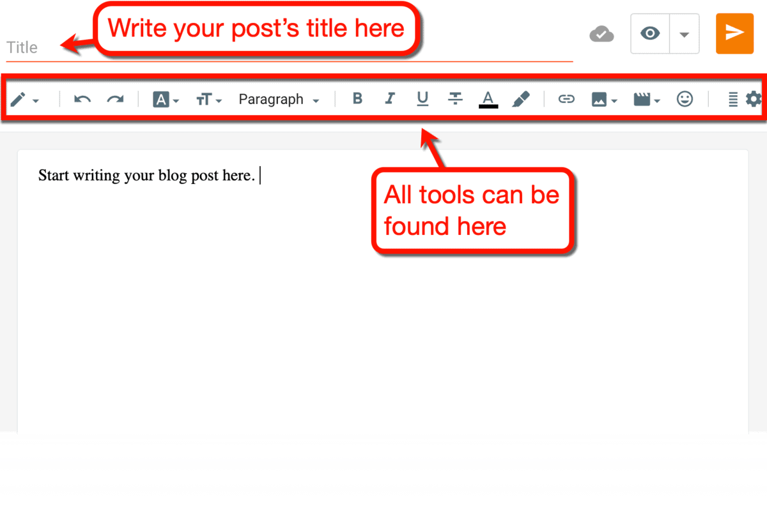Screen dimensions: 767x532
Task: Open the Paragraph style dropdown
Action: pos(278,99)
